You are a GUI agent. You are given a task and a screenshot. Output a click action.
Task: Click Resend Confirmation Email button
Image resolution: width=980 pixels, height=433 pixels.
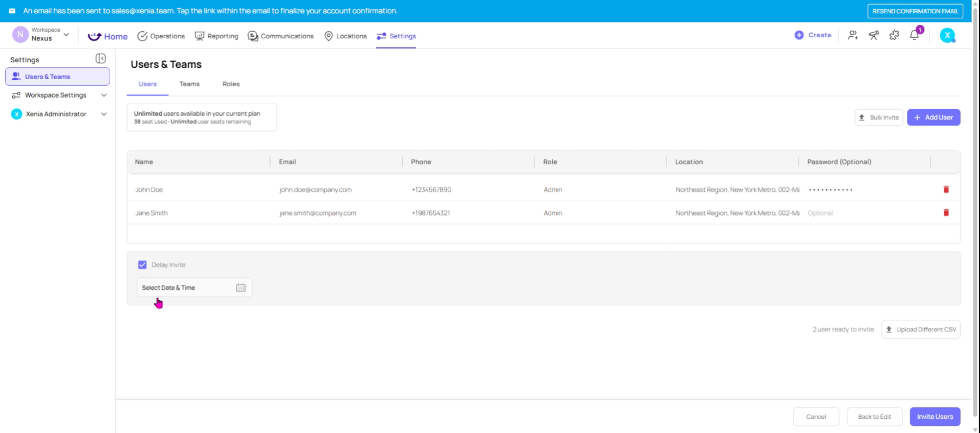pos(915,11)
